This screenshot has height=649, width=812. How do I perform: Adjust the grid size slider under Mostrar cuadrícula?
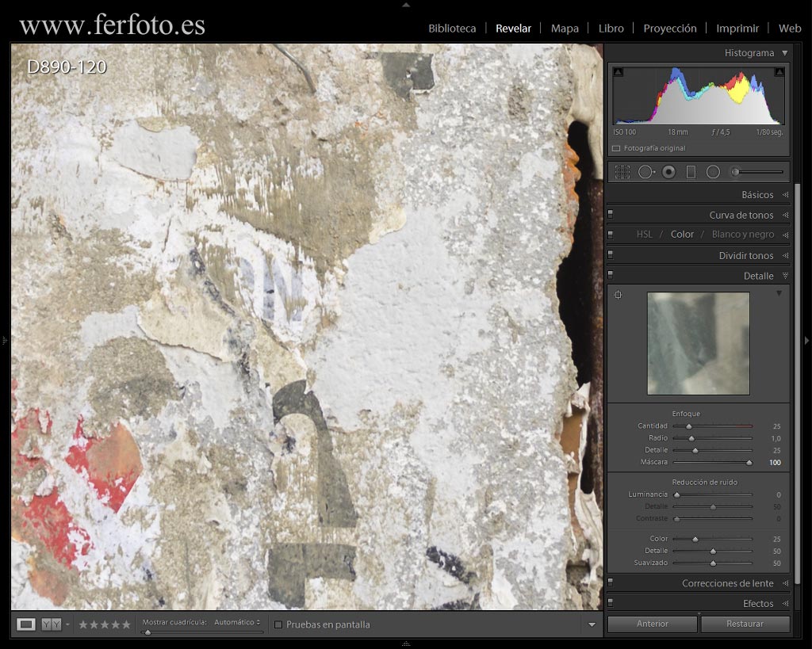point(147,632)
